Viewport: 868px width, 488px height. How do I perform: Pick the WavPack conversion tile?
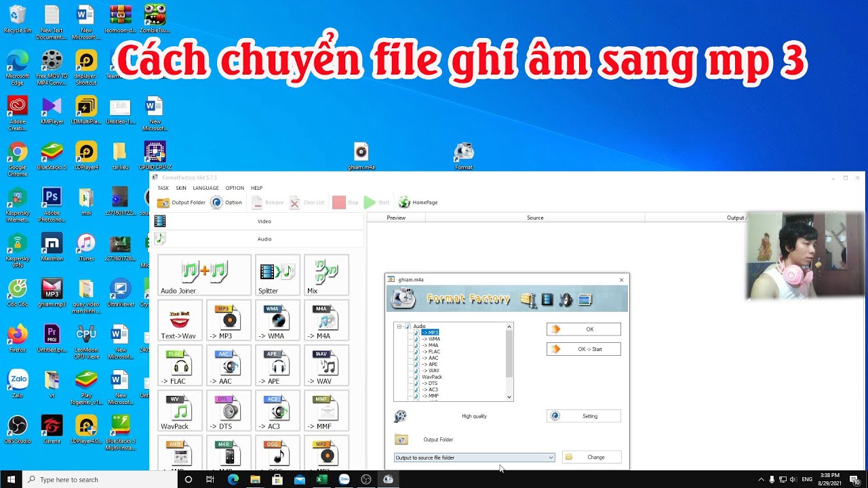click(180, 411)
